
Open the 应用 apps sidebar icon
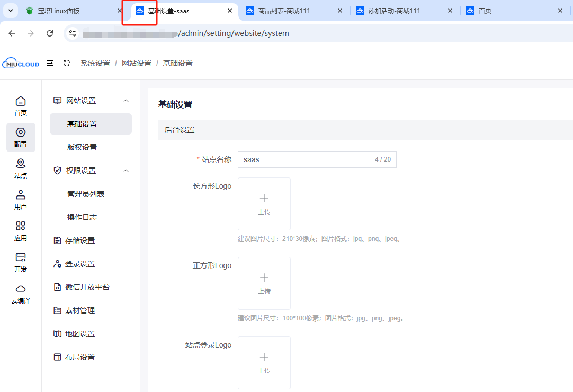pyautogui.click(x=21, y=231)
